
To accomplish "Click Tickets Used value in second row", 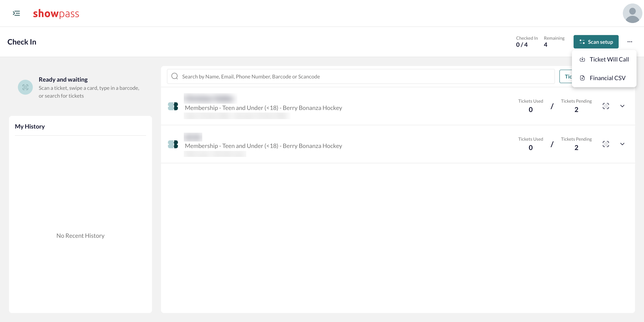I will pyautogui.click(x=530, y=148).
